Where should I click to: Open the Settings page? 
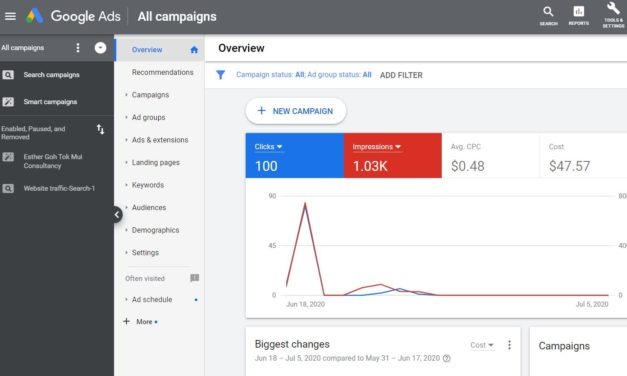145,252
